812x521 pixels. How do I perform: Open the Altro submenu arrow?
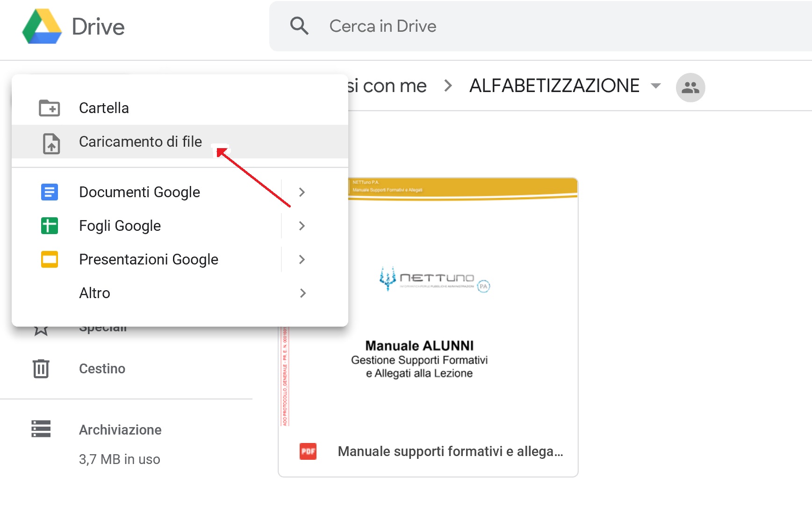(x=302, y=293)
